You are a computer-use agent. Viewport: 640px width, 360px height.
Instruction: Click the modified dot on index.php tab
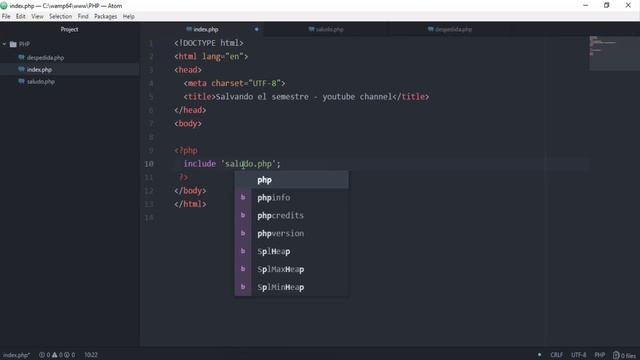[256, 29]
